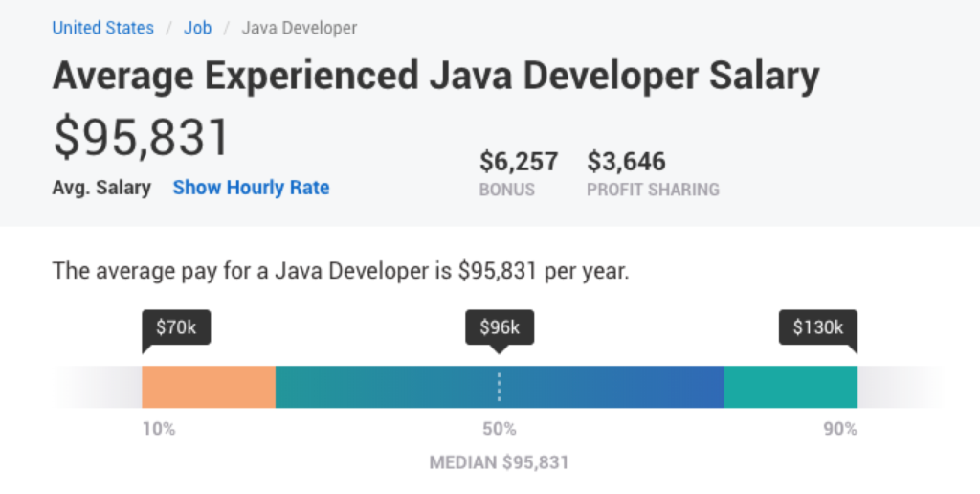This screenshot has width=980, height=494.
Task: Click the PROFIT SHARING label
Action: [x=653, y=190]
